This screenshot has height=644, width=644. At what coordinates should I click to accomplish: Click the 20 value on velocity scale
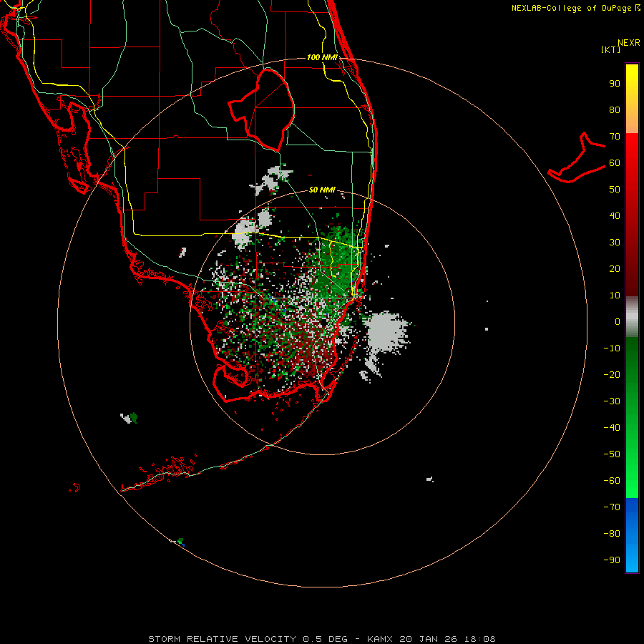click(615, 268)
